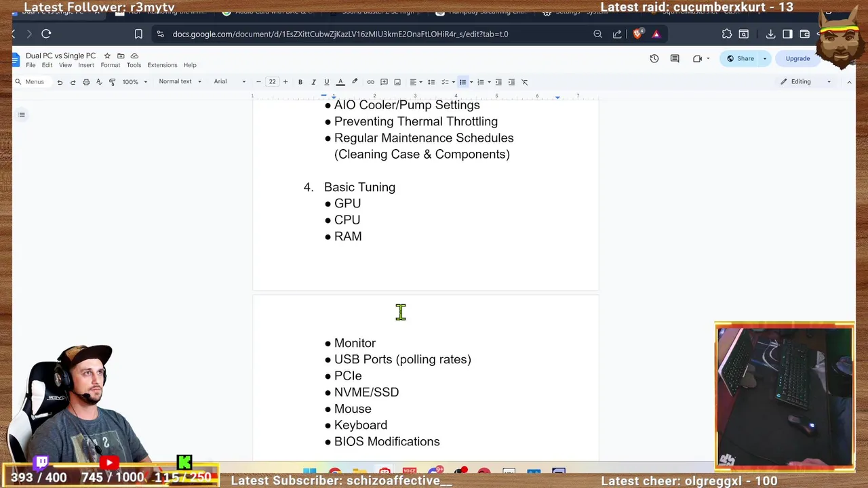This screenshot has height=488, width=868.
Task: Open the browser extensions puzzle icon
Action: tap(727, 34)
